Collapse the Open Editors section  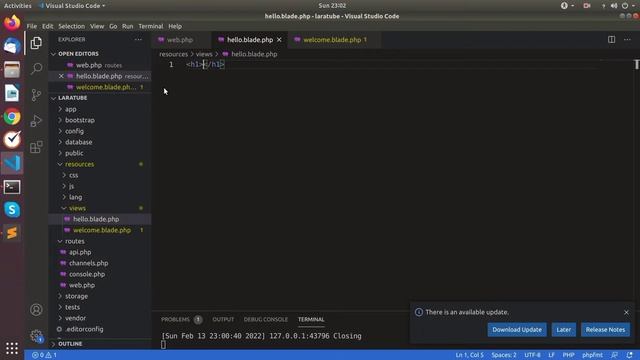click(78, 54)
